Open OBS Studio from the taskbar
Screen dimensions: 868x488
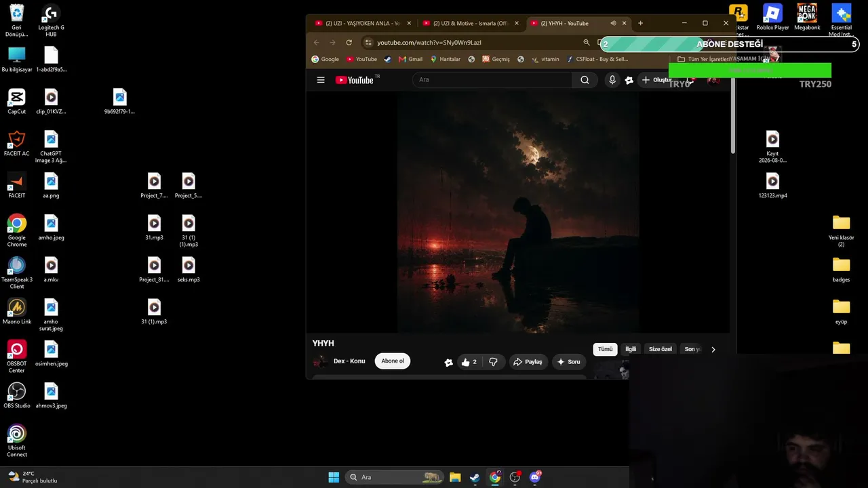click(x=515, y=477)
